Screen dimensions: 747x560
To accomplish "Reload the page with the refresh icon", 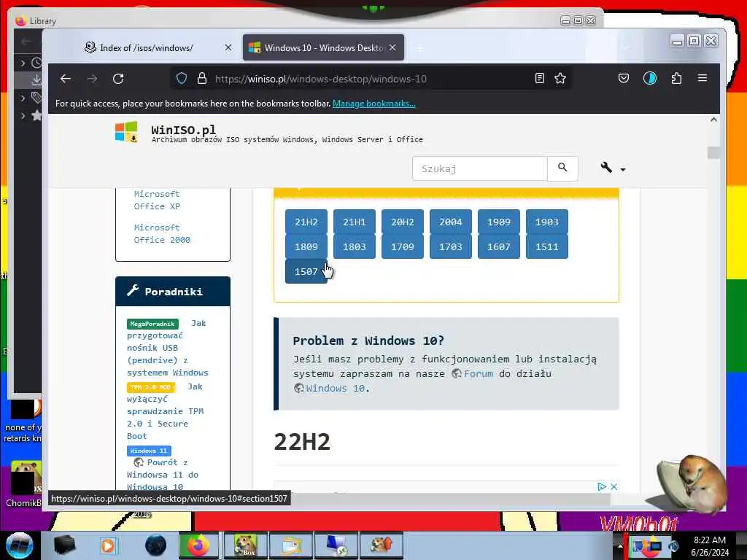I will (118, 79).
